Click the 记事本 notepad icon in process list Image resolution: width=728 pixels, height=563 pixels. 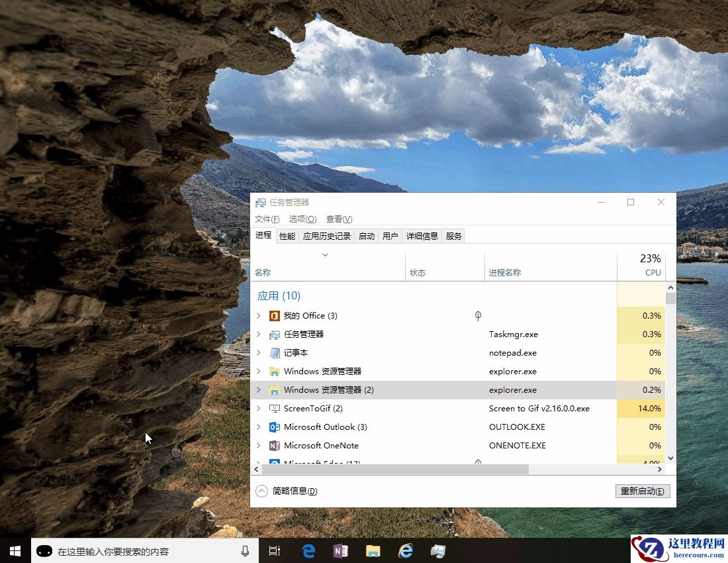pos(274,353)
